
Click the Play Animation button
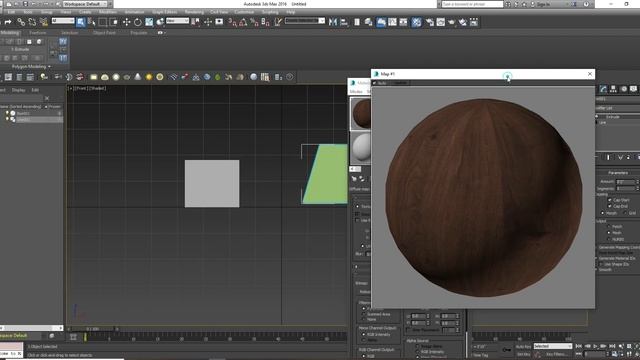point(596,346)
